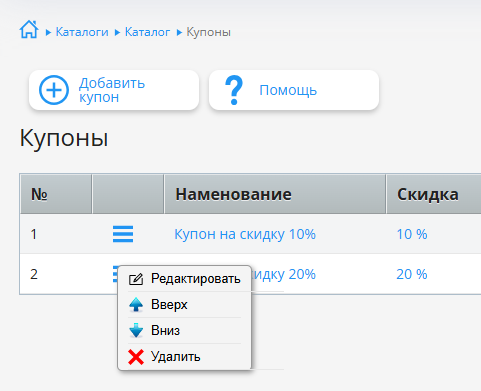Click the Купоны breadcrumb text

coord(208,32)
